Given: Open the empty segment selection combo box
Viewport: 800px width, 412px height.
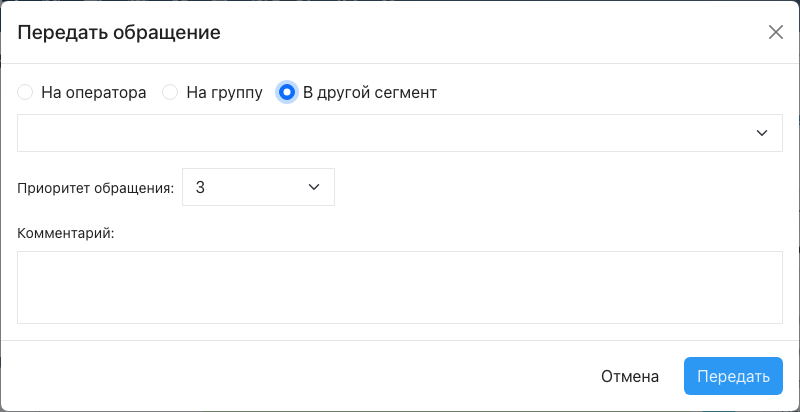Looking at the screenshot, I should pyautogui.click(x=399, y=133).
